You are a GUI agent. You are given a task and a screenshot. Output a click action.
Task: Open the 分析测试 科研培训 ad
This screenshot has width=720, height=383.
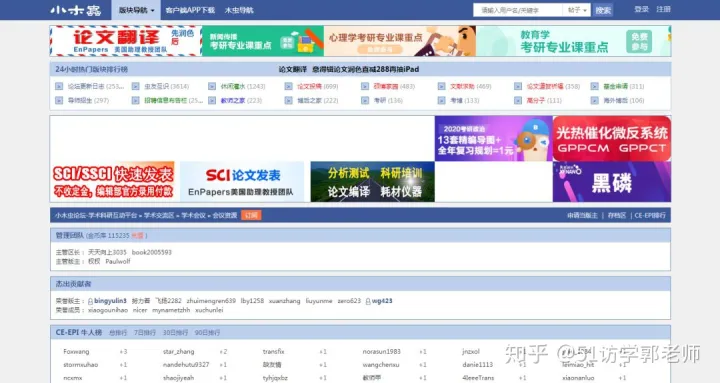tap(372, 181)
